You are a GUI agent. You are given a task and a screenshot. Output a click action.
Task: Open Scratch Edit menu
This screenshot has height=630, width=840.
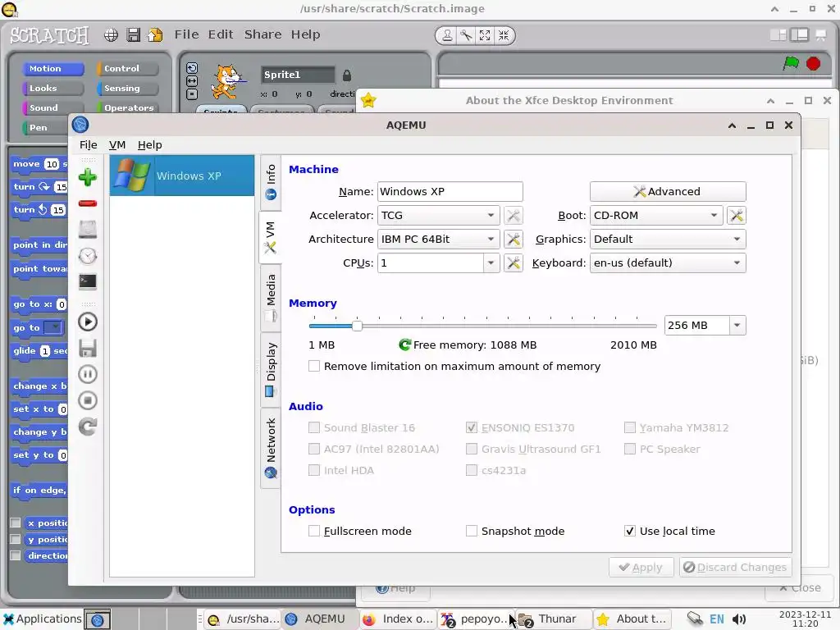(220, 34)
